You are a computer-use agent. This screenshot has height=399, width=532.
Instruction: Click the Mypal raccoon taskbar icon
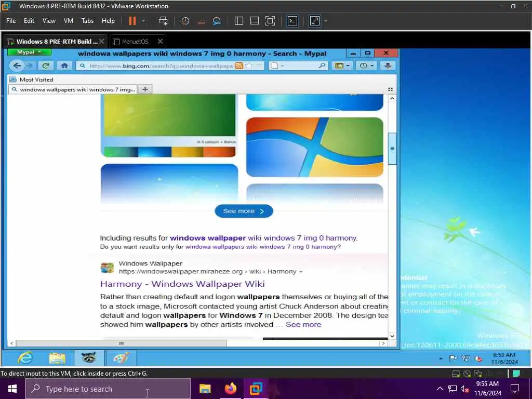89,358
